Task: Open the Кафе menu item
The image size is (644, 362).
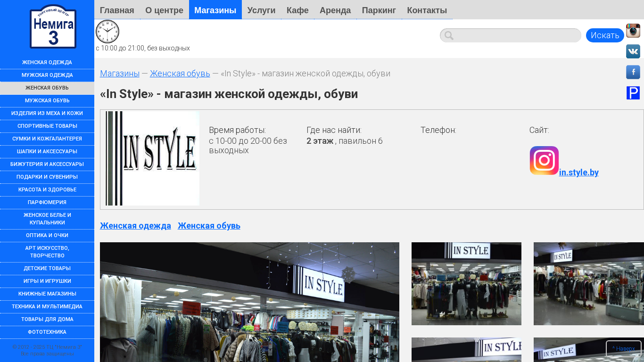Action: coord(297,10)
